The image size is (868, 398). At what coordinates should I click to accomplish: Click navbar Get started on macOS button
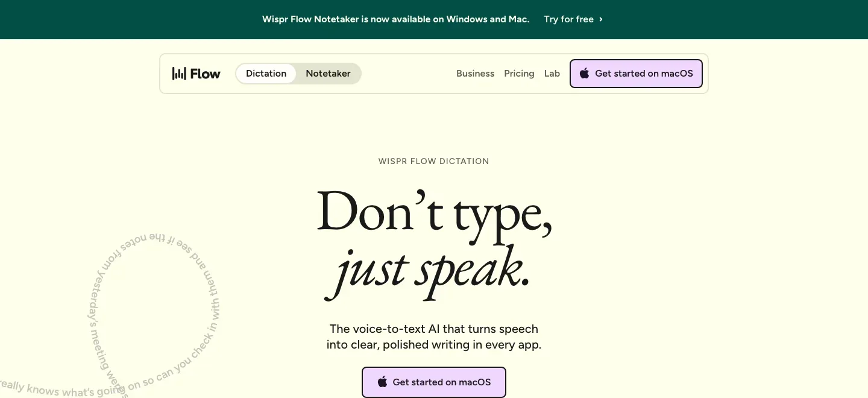636,74
